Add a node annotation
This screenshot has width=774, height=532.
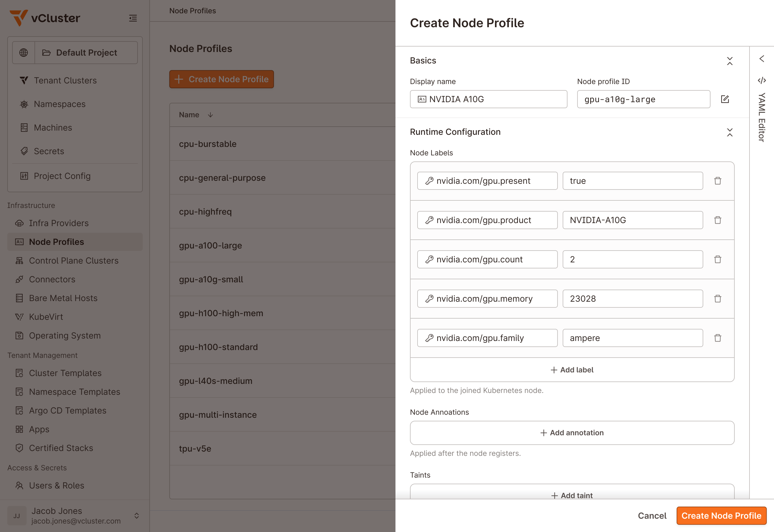(572, 433)
